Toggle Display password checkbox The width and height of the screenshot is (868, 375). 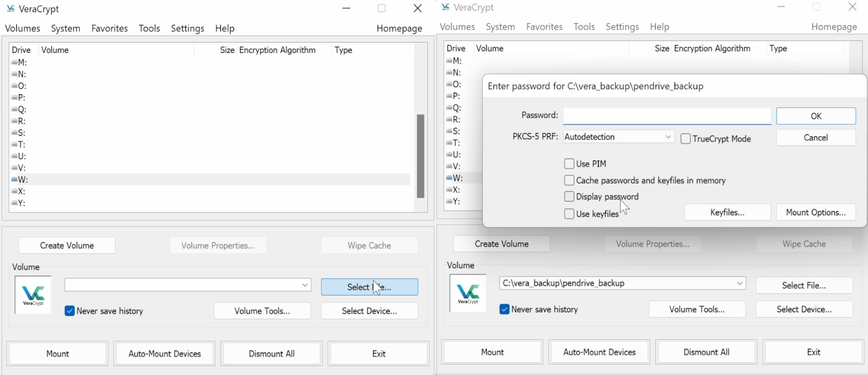[x=569, y=197]
